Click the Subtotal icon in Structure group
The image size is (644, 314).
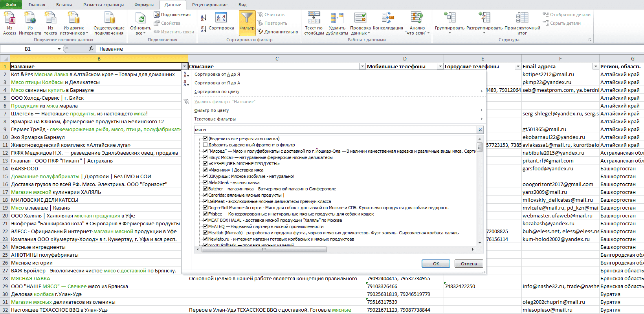pos(522,18)
